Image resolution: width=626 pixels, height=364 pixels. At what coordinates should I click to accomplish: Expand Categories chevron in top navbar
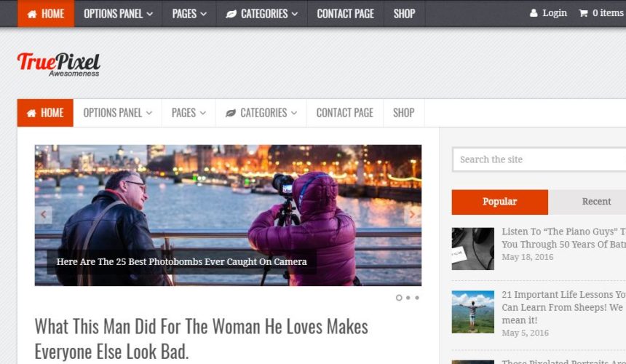click(x=295, y=14)
